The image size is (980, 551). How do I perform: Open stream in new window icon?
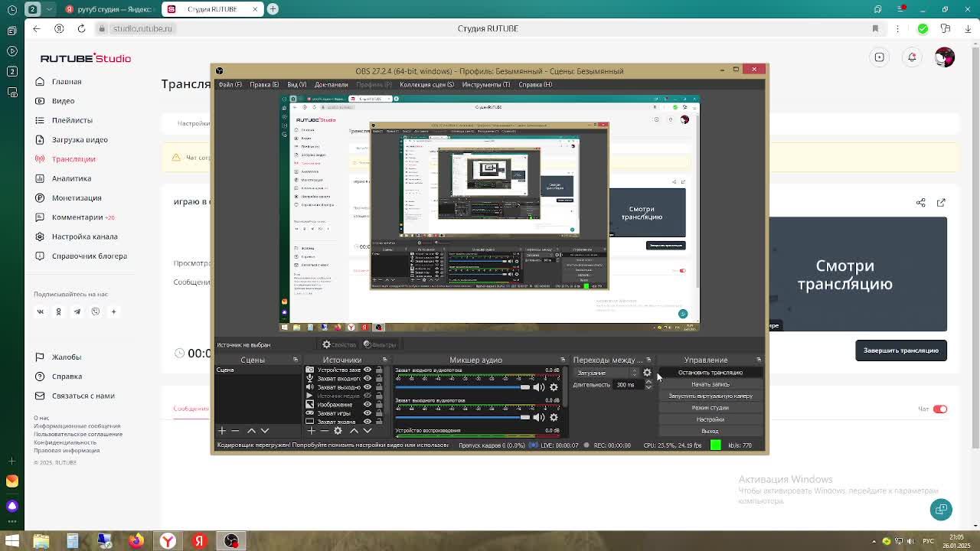coord(941,203)
